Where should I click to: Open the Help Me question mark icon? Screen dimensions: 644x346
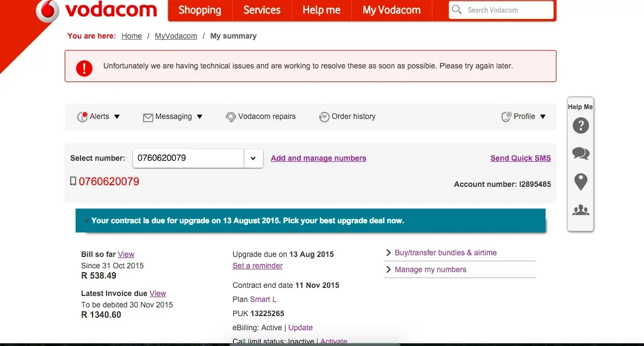581,126
